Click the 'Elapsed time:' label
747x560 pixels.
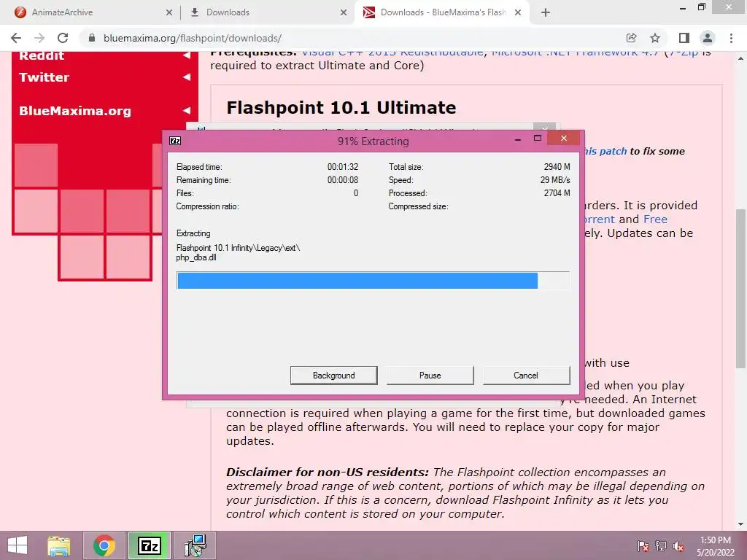tap(199, 167)
